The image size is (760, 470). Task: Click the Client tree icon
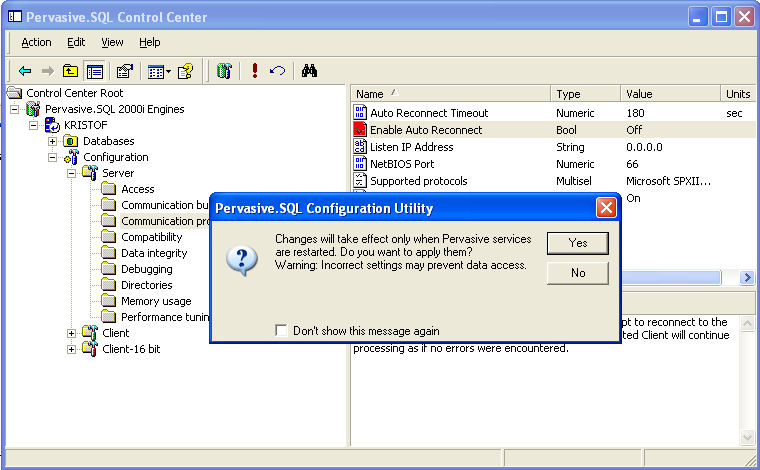[90, 332]
